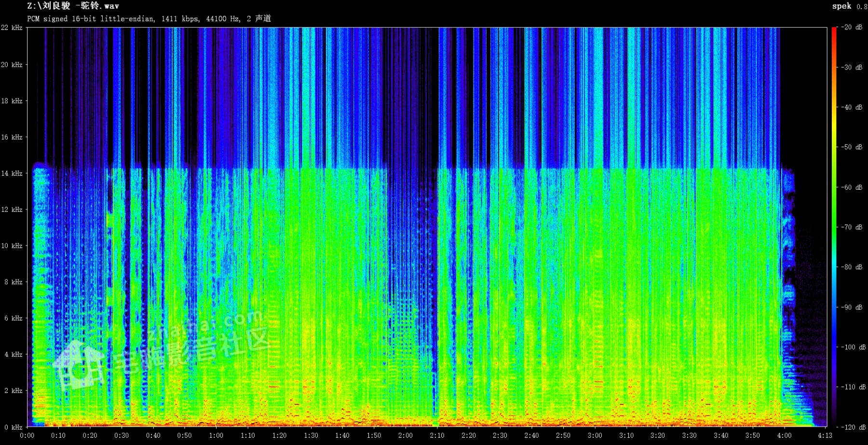Click the dB color gradient legend bar
This screenshot has height=445, width=868.
pyautogui.click(x=834, y=227)
